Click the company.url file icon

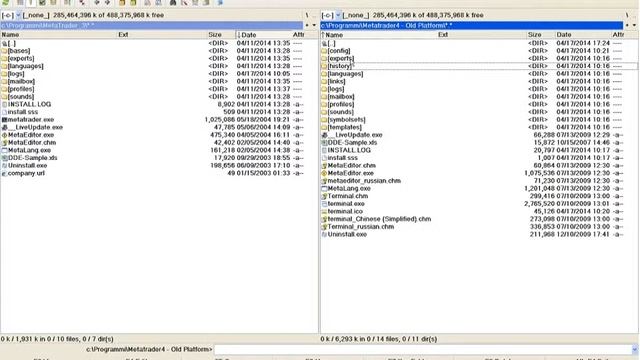(x=4, y=173)
